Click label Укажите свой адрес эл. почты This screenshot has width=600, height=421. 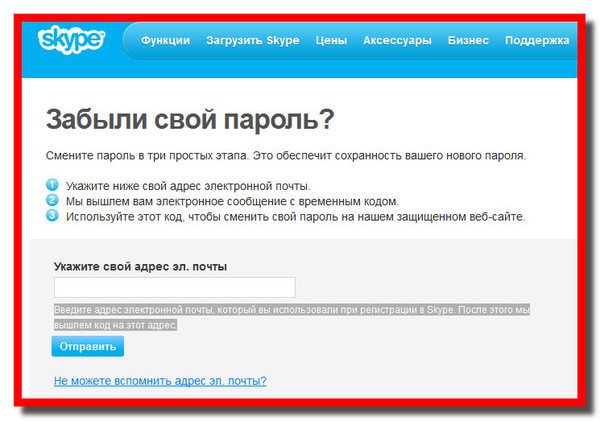click(x=140, y=266)
